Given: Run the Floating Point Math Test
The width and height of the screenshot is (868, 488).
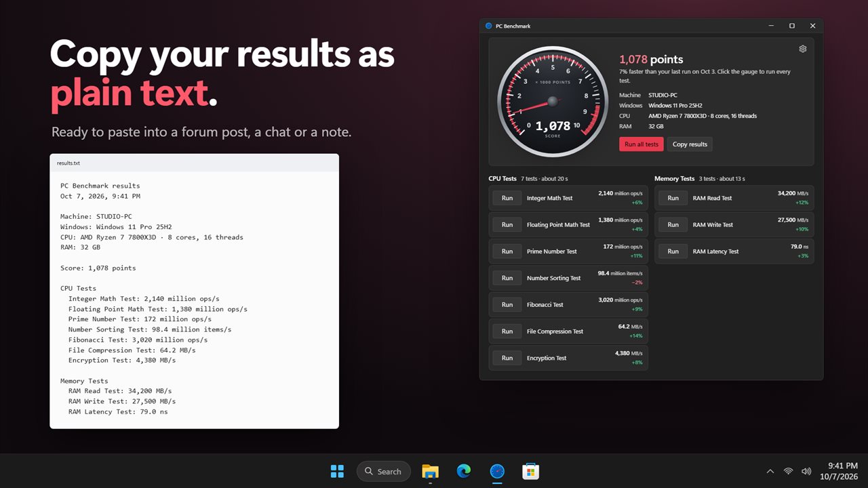Looking at the screenshot, I should coord(507,224).
